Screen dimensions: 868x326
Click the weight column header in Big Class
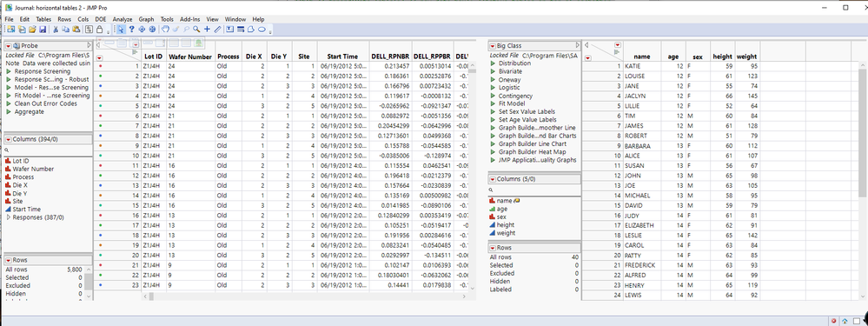pos(746,57)
